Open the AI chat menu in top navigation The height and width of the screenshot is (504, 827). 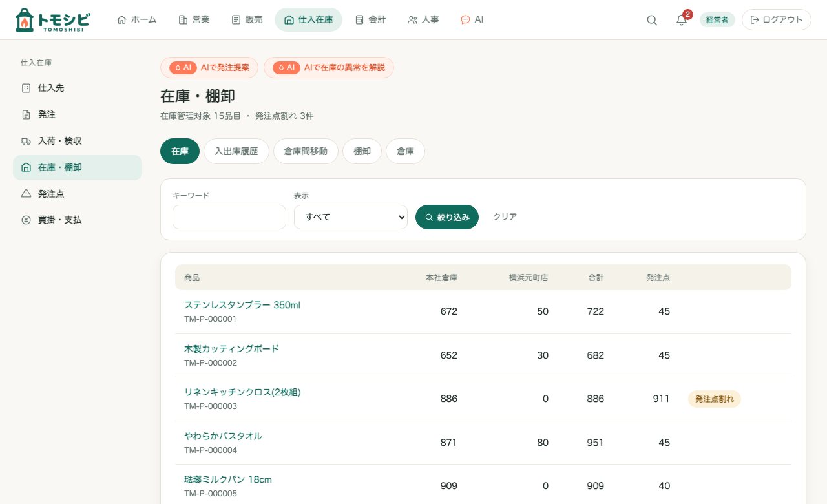pyautogui.click(x=472, y=19)
